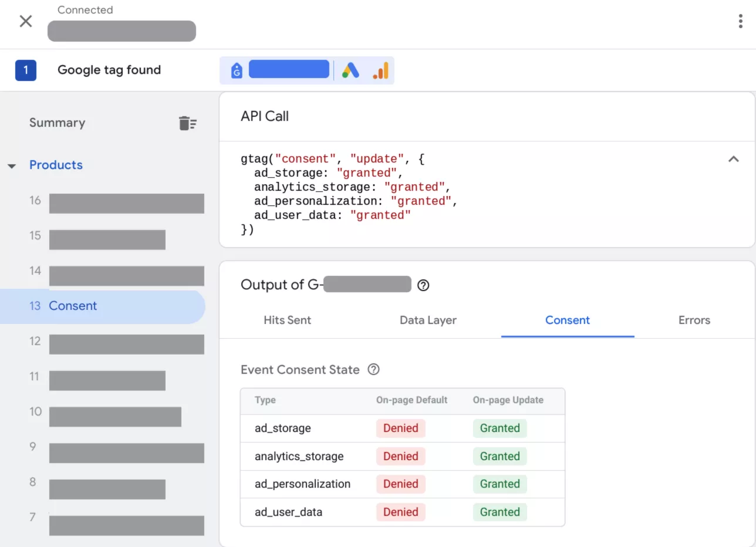Click the Google tag icon chip

(237, 70)
